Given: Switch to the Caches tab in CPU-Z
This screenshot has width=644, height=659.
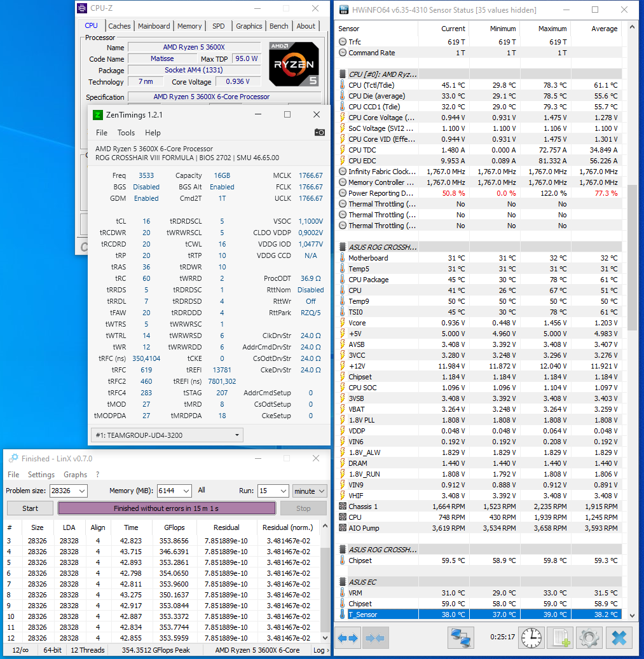Looking at the screenshot, I should pyautogui.click(x=120, y=26).
